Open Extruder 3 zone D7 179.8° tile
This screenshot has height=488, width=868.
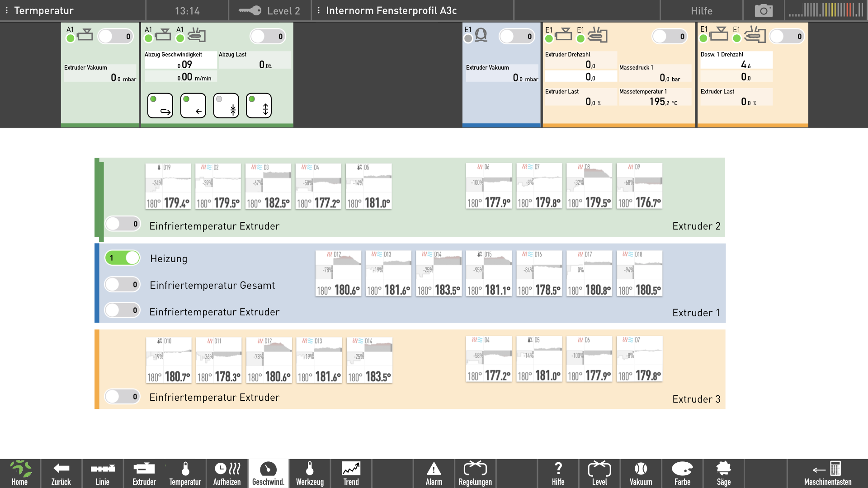(x=639, y=359)
